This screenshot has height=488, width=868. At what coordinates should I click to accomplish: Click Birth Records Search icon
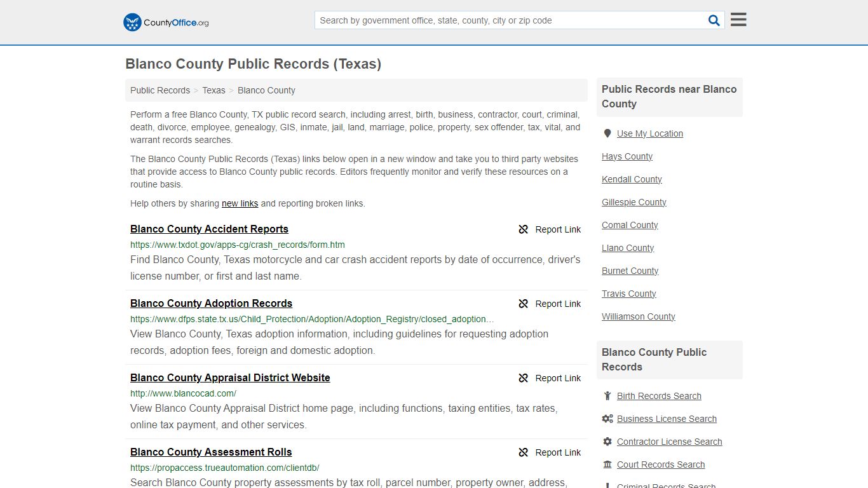[x=607, y=396]
